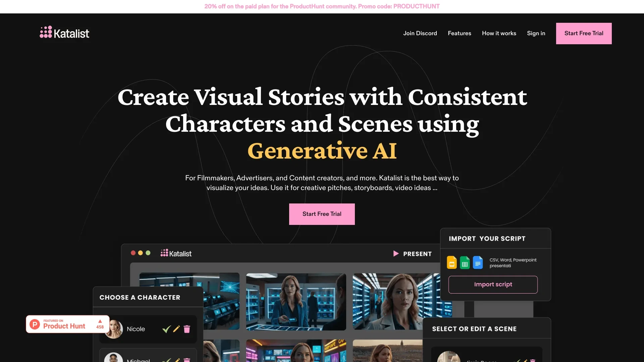The width and height of the screenshot is (644, 362).
Task: Toggle the edit pencil icon for Nicole
Action: click(176, 328)
